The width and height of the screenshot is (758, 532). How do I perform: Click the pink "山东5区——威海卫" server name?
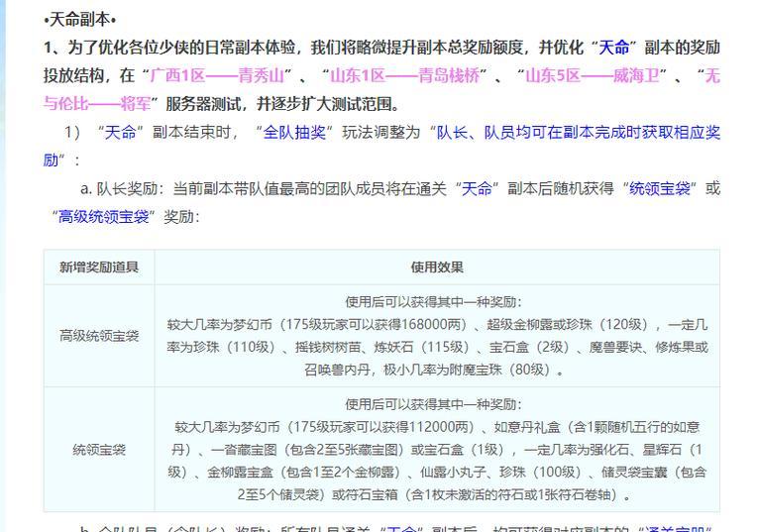click(x=593, y=76)
